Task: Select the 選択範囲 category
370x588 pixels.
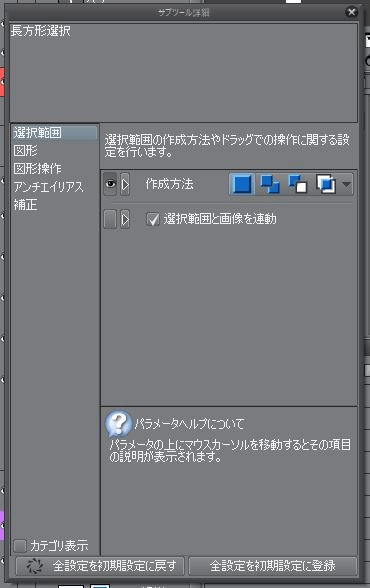Action: [54, 133]
